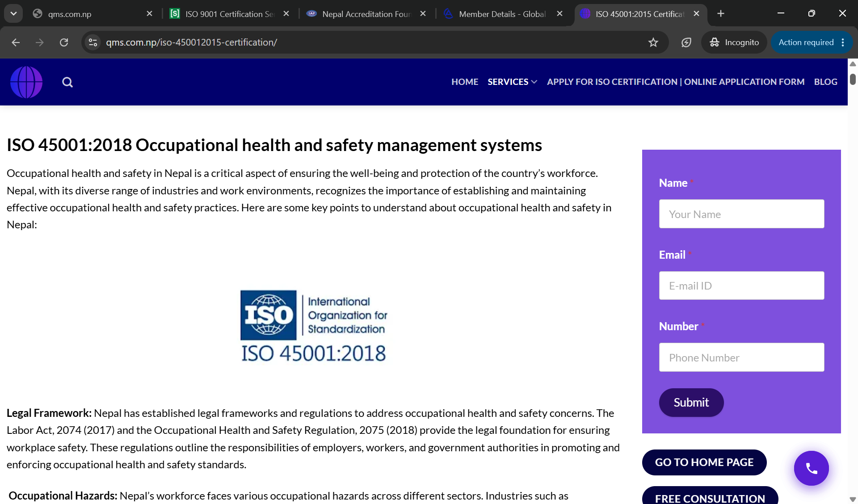Open the browser three-dot menu
Image resolution: width=858 pixels, height=504 pixels.
843,42
